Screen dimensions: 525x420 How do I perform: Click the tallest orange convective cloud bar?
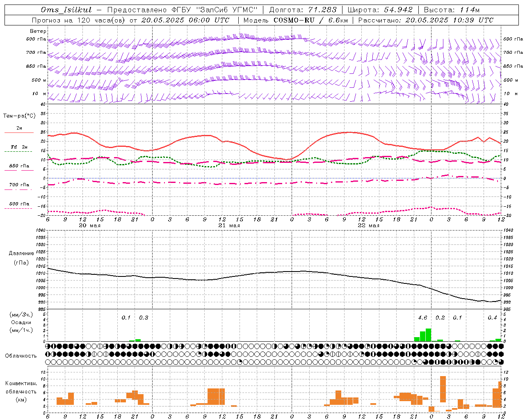443,389
